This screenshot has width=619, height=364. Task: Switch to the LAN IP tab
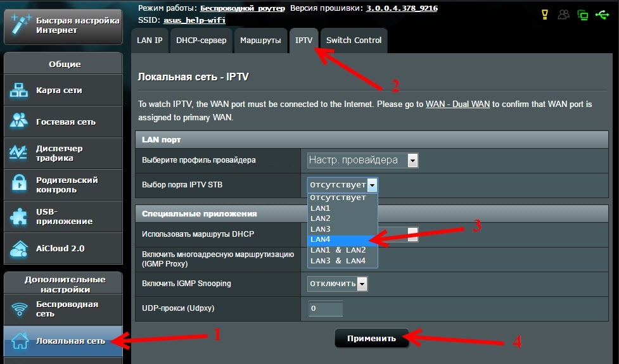pos(150,41)
